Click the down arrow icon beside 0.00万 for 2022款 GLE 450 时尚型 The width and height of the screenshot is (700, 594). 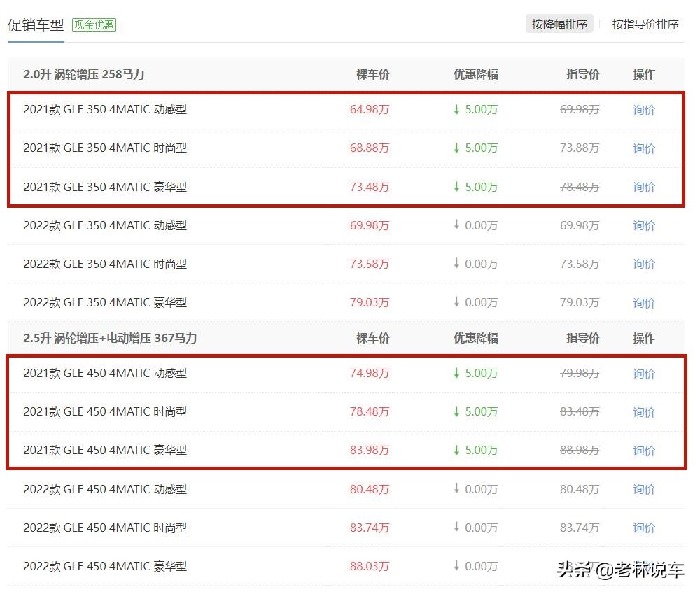(x=457, y=528)
